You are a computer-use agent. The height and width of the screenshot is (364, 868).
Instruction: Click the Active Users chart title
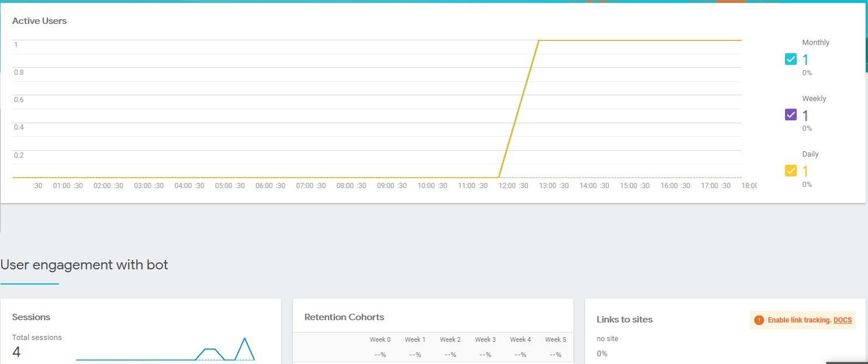click(40, 21)
